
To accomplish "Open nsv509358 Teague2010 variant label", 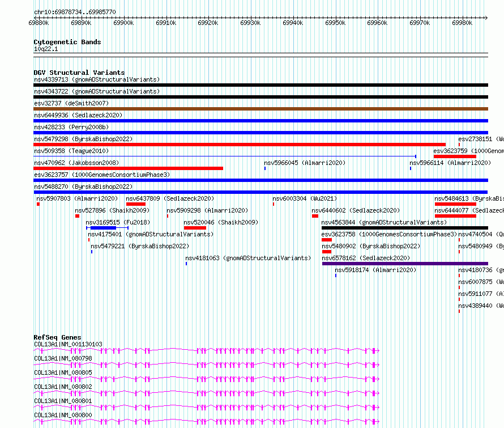I will pyautogui.click(x=71, y=151).
